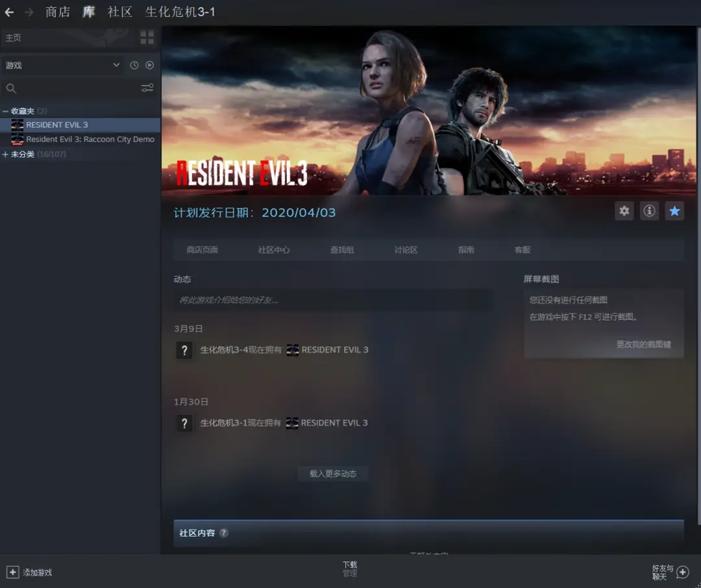This screenshot has height=588, width=701.
Task: Click the 社区内容 help question icon
Action: tap(223, 533)
